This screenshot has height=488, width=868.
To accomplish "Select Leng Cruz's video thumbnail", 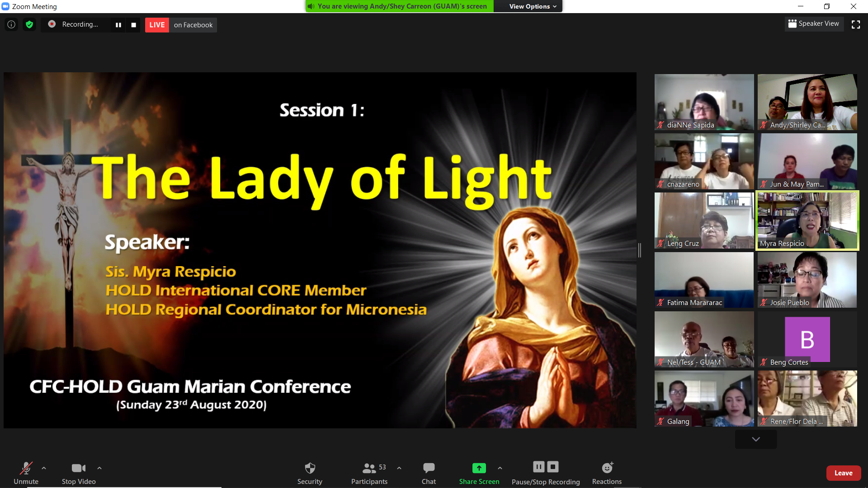I will (704, 221).
